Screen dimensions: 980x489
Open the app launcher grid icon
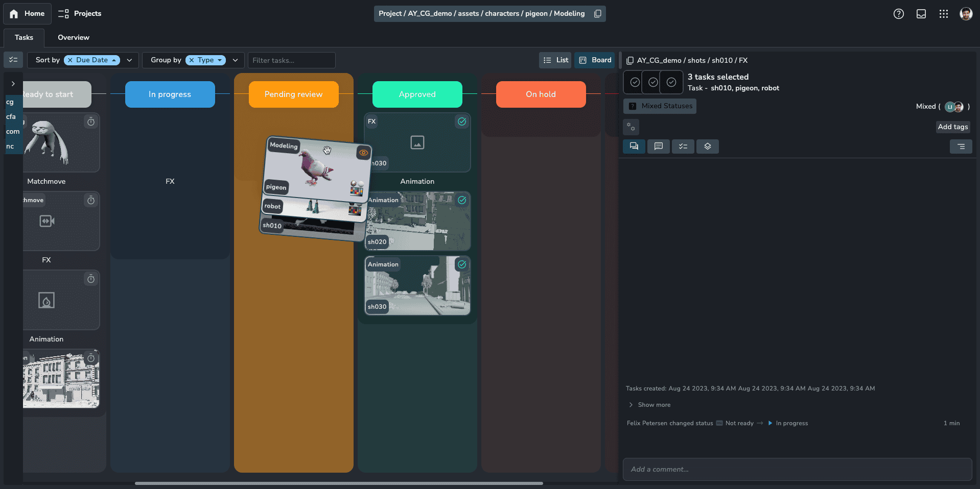[x=943, y=14]
